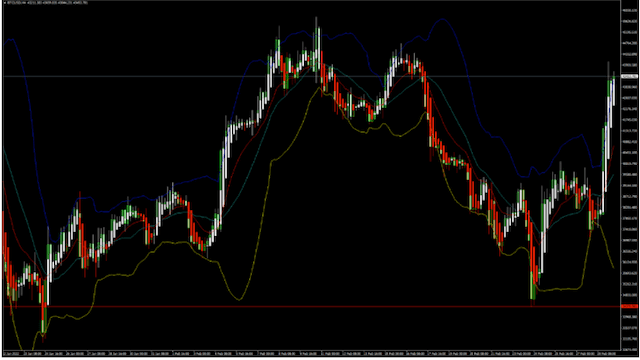This screenshot has width=640, height=360.
Task: Select the grey horizontal current-price line
Action: click(x=312, y=76)
